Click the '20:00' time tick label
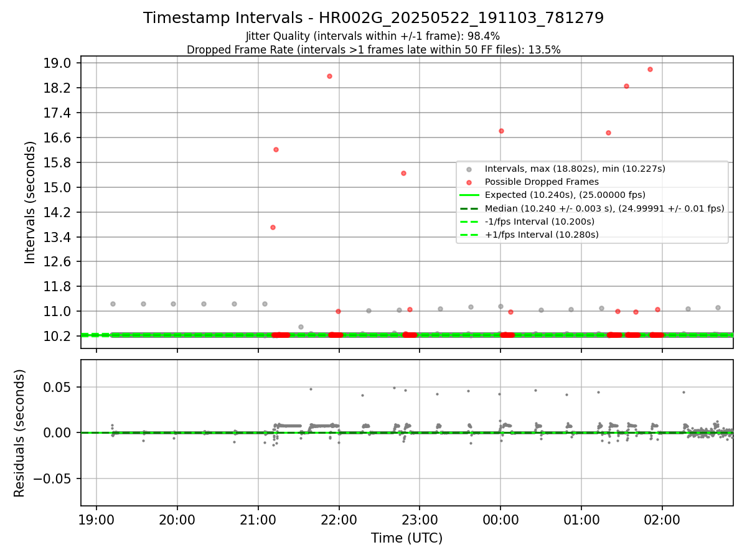The width and height of the screenshot is (747, 560). coord(177,519)
